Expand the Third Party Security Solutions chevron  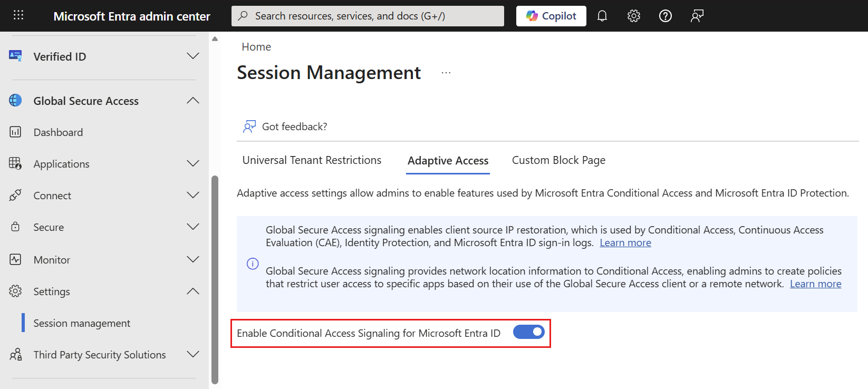click(193, 355)
